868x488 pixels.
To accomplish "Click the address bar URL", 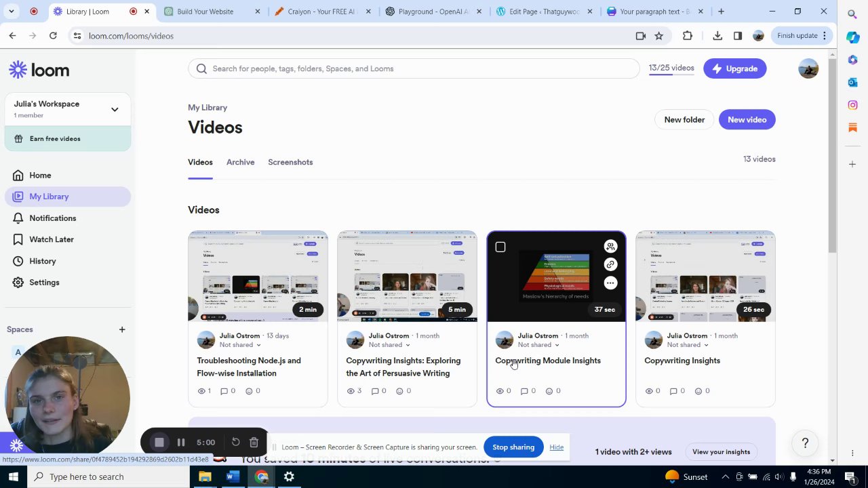I will (131, 36).
